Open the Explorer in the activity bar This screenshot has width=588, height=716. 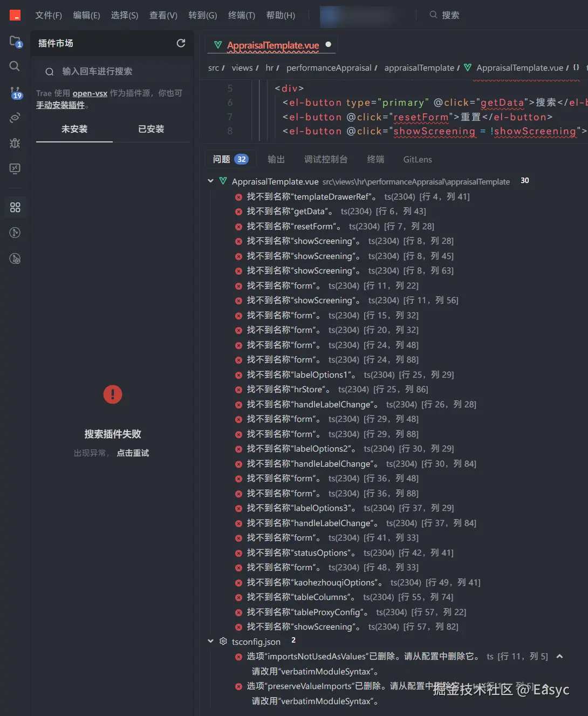15,40
